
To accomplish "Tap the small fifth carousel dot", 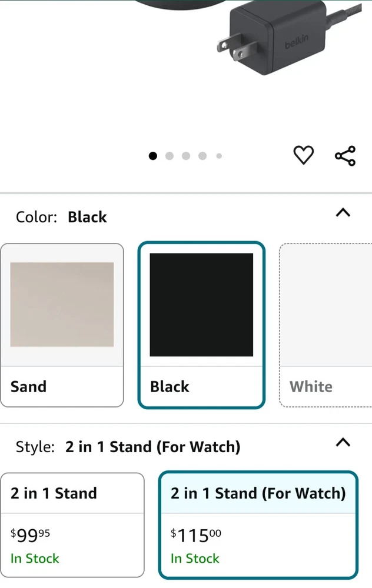I will coord(219,156).
